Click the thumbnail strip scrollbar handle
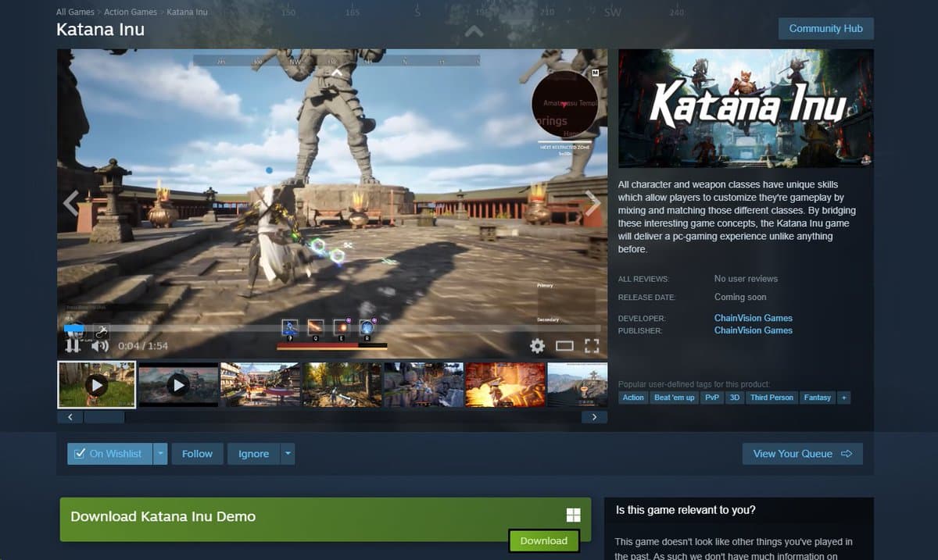 click(104, 417)
